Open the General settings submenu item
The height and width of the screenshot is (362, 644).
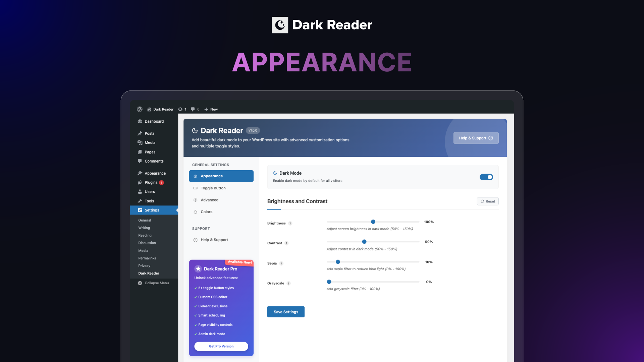(145, 220)
